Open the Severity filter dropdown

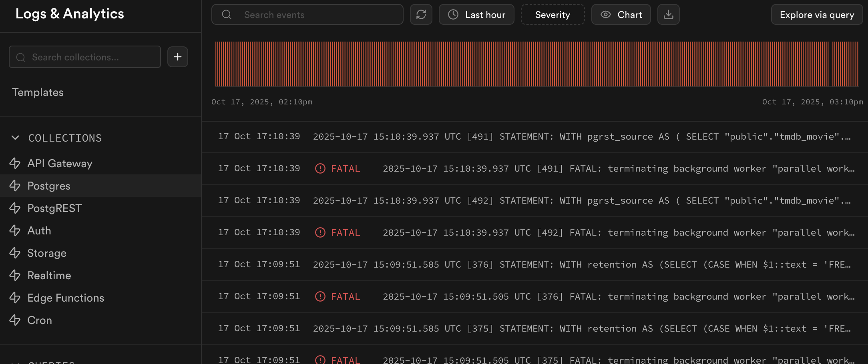pos(553,15)
